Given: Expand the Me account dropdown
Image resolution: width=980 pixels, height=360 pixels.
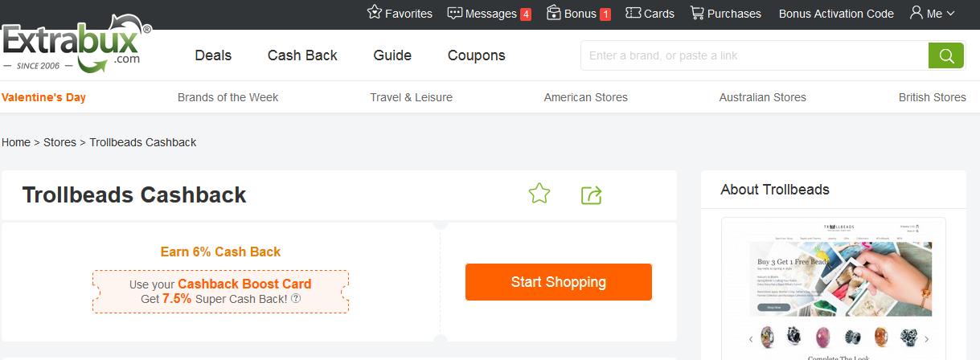Looking at the screenshot, I should click(x=932, y=13).
